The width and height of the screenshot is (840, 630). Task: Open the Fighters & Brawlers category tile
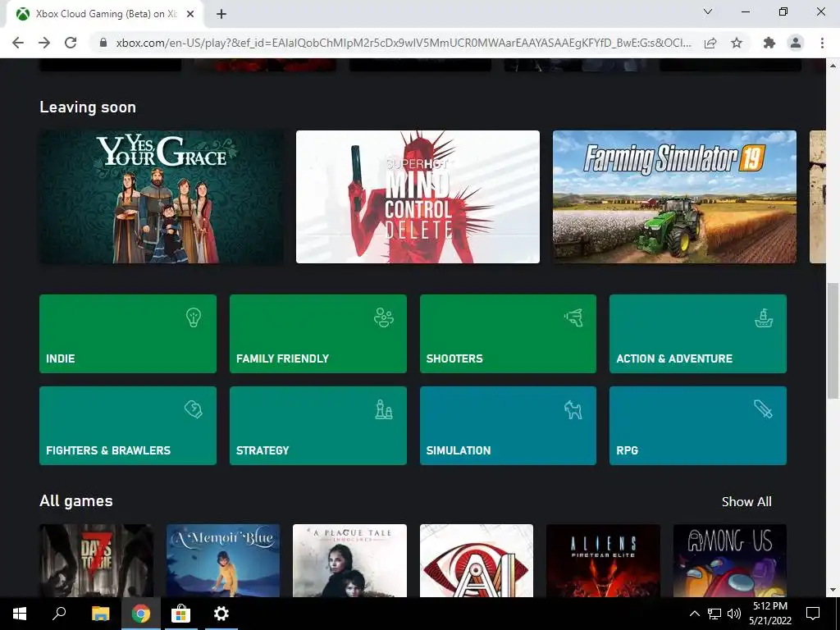[x=128, y=426]
